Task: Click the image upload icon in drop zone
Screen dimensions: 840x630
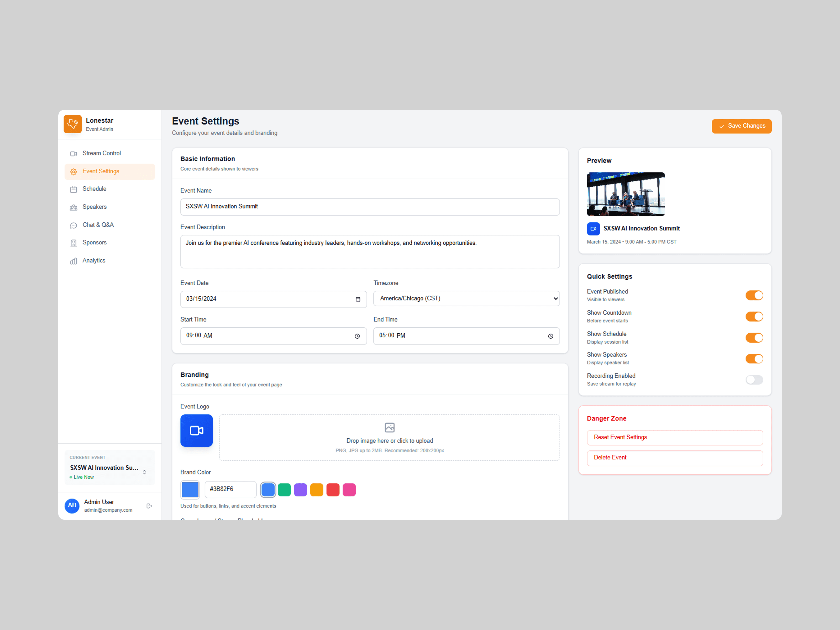Action: [389, 428]
